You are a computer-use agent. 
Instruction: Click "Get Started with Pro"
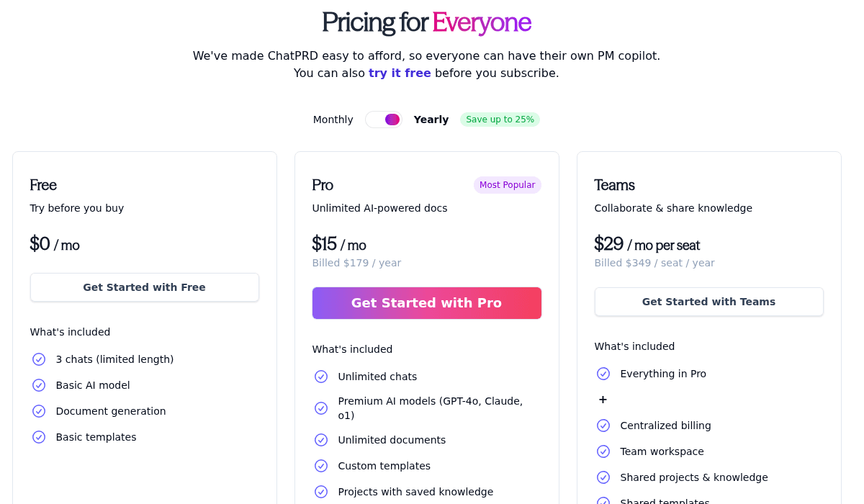pos(426,302)
